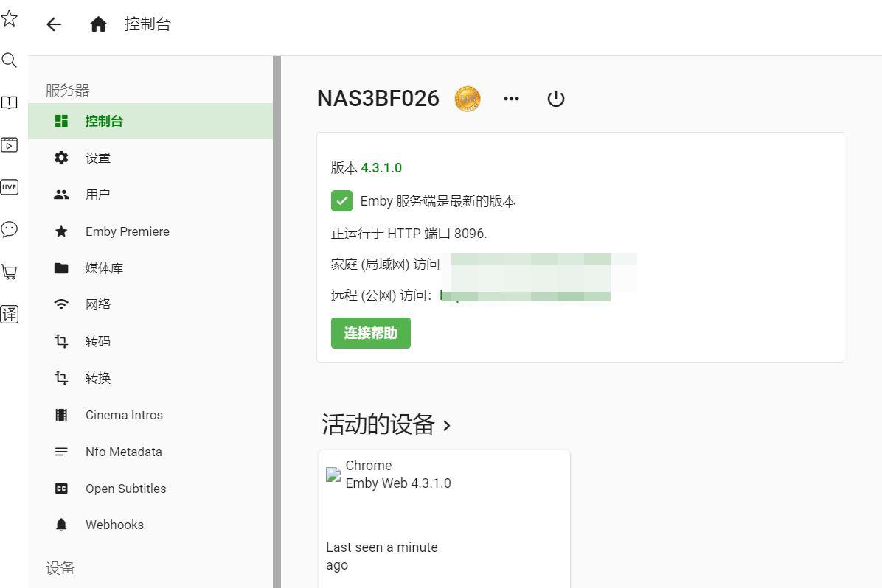Click the chat bubble icon in far-left sidebar
This screenshot has width=882, height=588.
10,229
